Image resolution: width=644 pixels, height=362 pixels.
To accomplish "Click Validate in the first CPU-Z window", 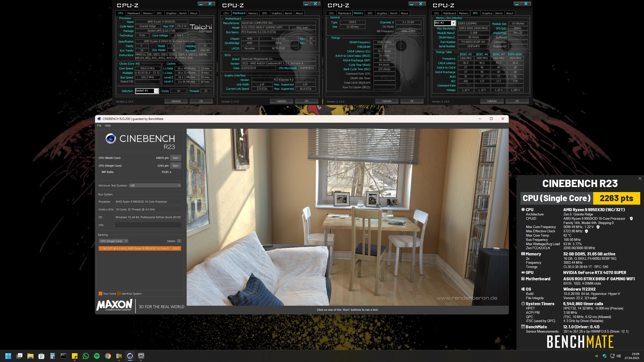I will click(x=176, y=101).
